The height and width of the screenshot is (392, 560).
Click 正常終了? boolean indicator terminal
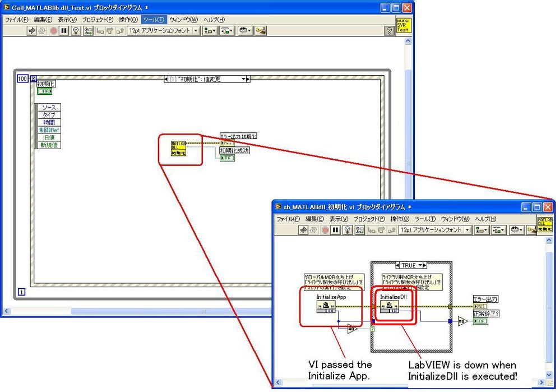point(480,321)
